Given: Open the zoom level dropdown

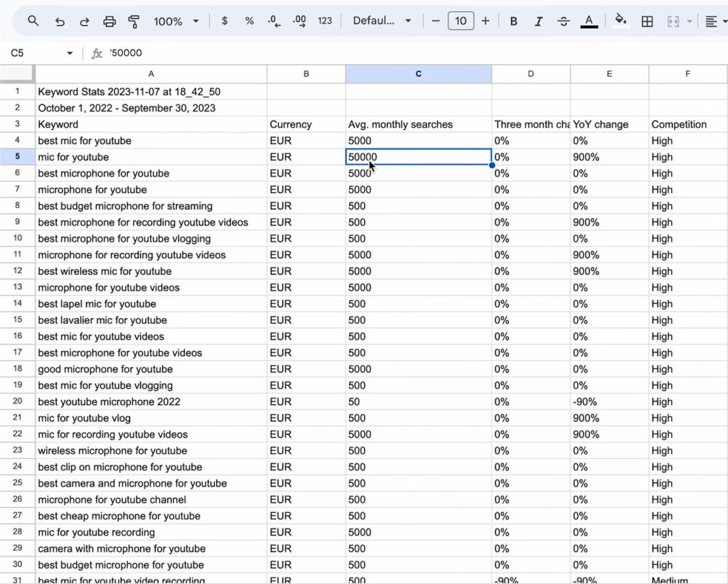Looking at the screenshot, I should coord(176,21).
